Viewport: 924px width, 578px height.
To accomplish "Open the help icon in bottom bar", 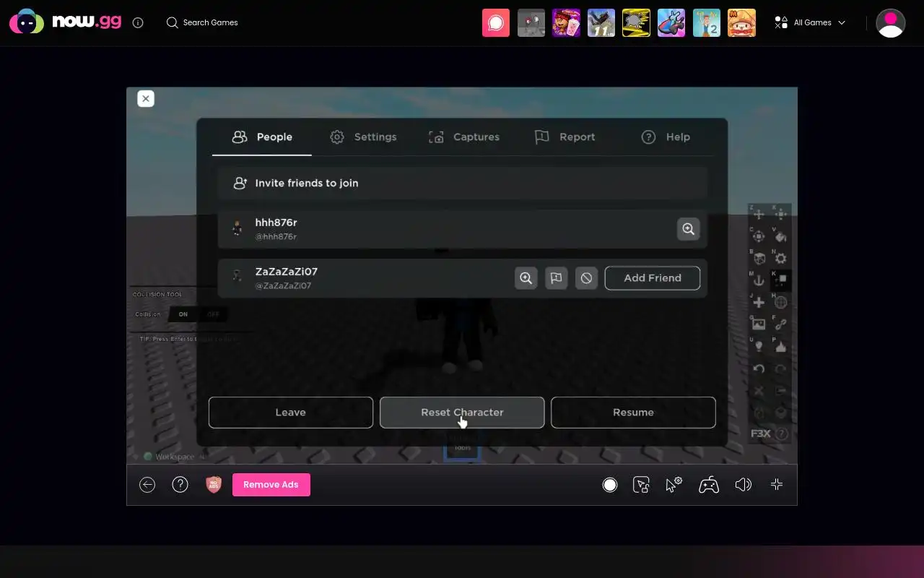I will pyautogui.click(x=180, y=485).
